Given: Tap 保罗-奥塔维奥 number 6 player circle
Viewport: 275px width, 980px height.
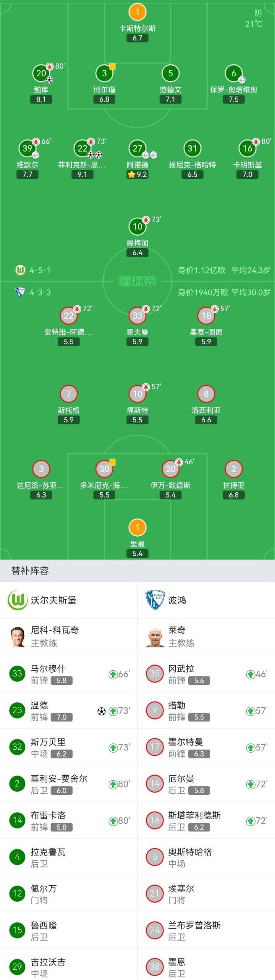Looking at the screenshot, I should [x=234, y=73].
